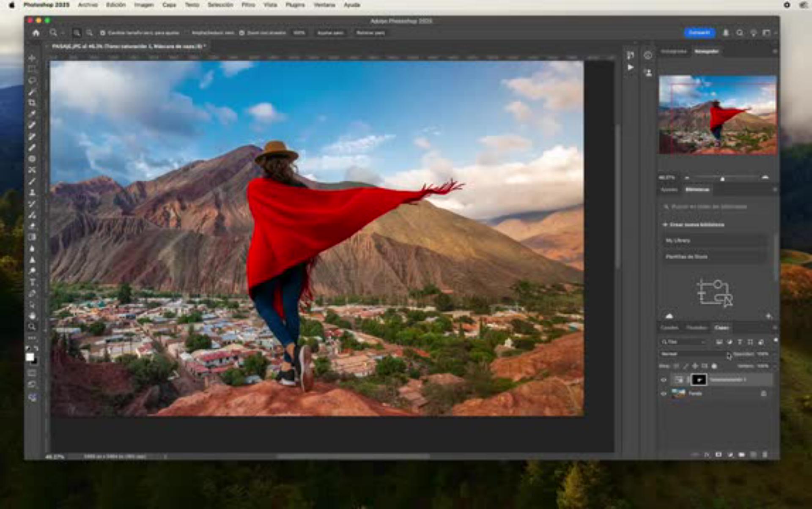Open the workspace switcher dropdown icon
The height and width of the screenshot is (509, 812).
[767, 33]
